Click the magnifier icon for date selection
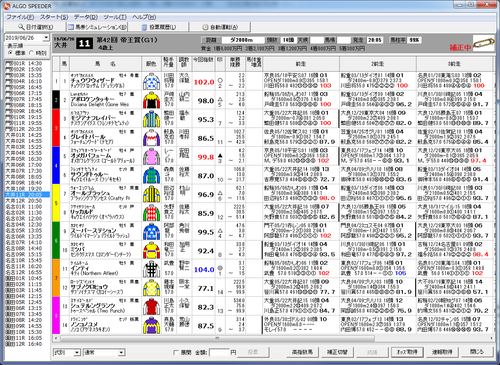 21,27
